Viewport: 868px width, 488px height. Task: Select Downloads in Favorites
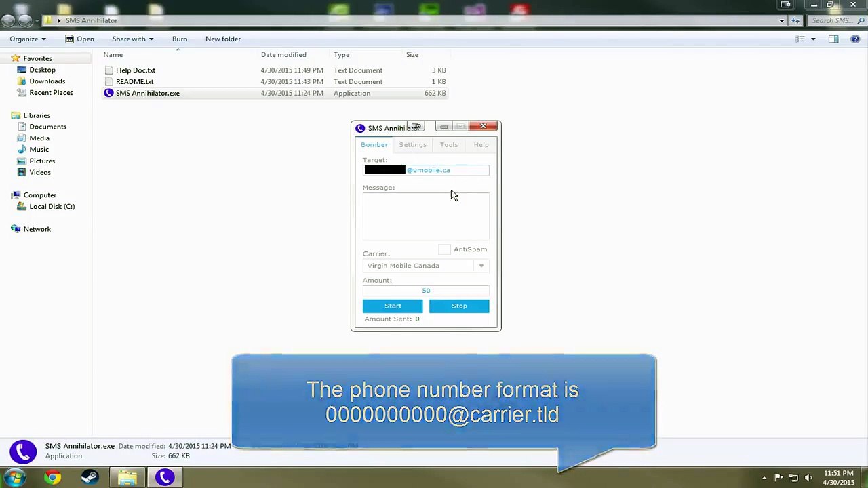coord(47,81)
